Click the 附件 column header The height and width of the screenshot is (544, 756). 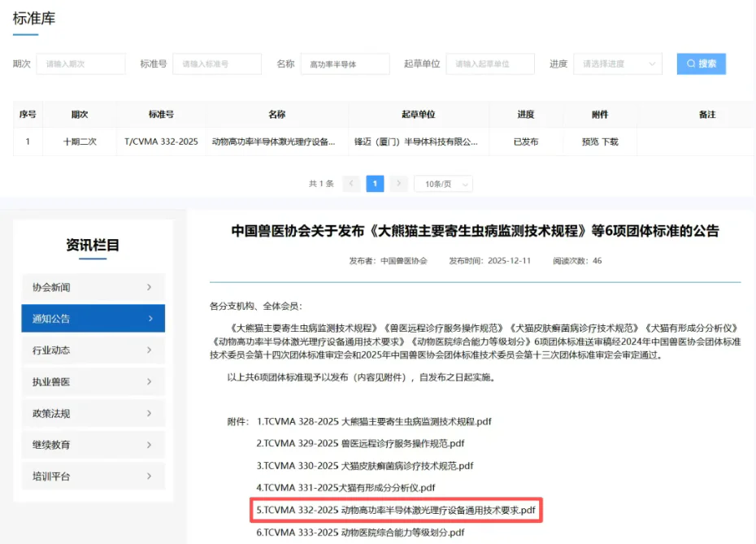tap(600, 115)
